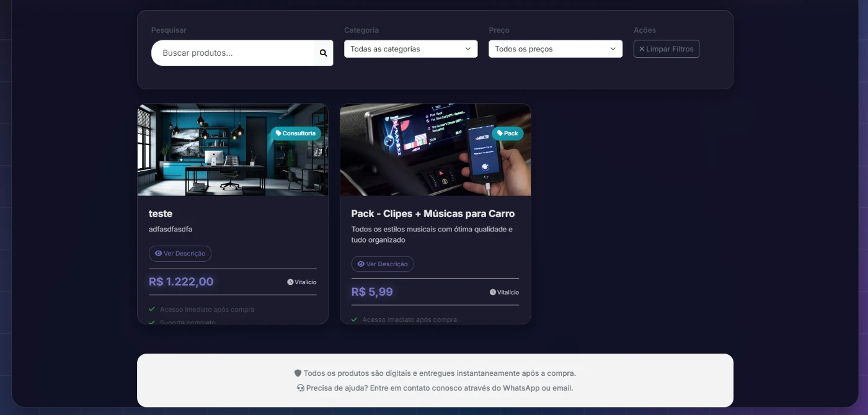This screenshot has height=415, width=868.
Task: Open the Pack - Clipes + Músicas para Carro title
Action: (433, 213)
